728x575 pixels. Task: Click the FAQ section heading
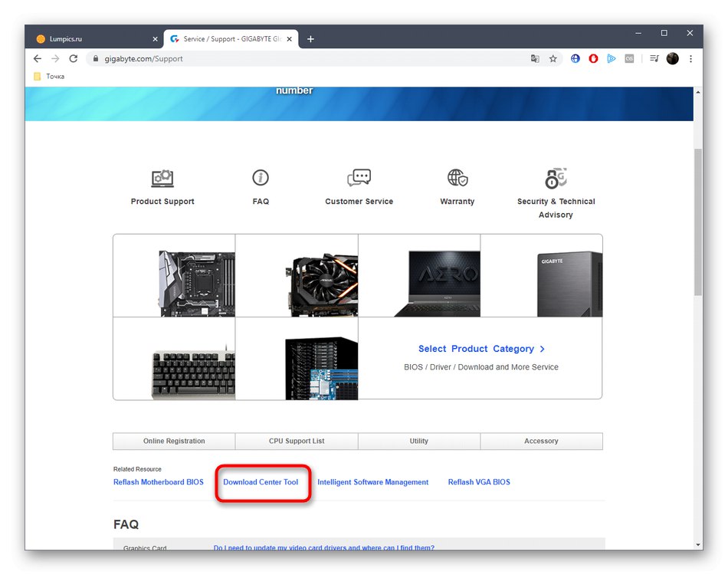point(126,524)
